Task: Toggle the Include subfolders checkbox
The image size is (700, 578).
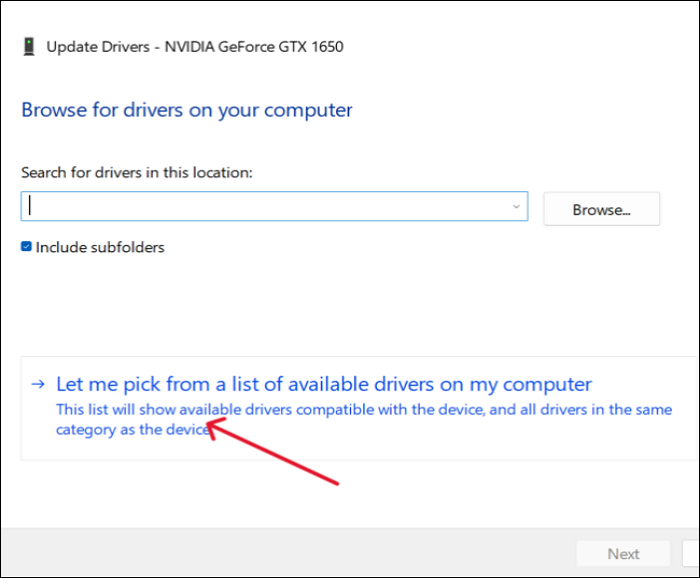Action: point(27,247)
